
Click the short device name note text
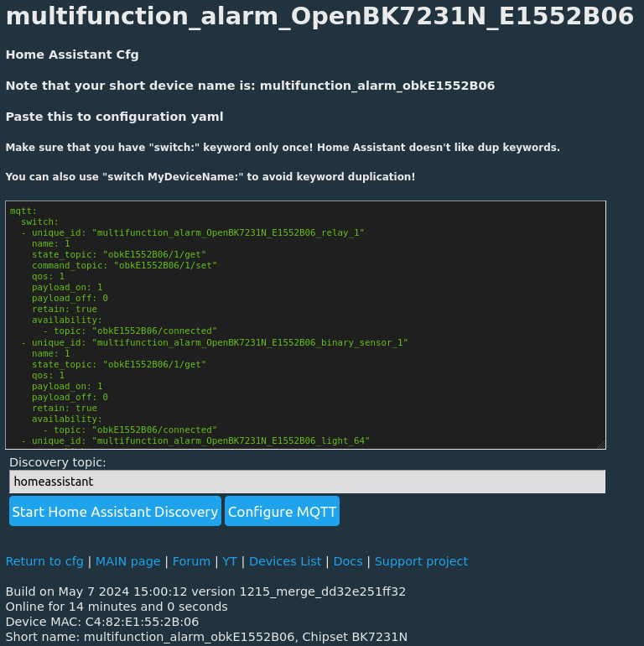click(x=251, y=86)
